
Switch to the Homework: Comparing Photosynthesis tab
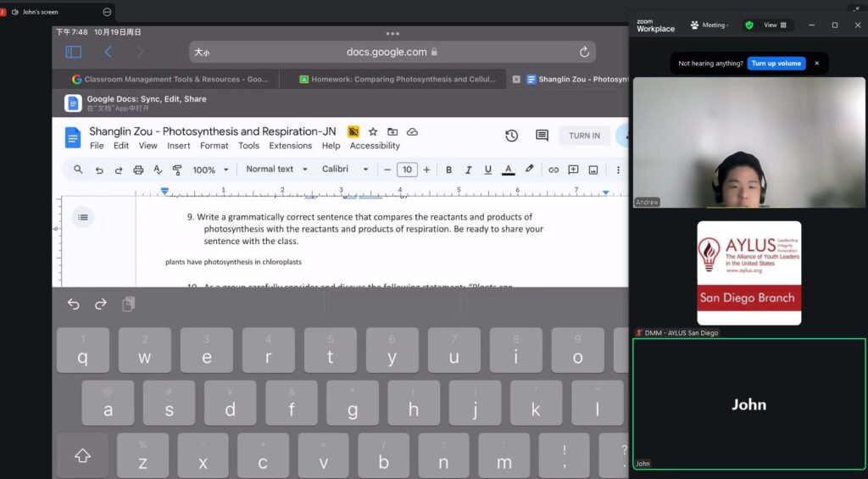395,80
